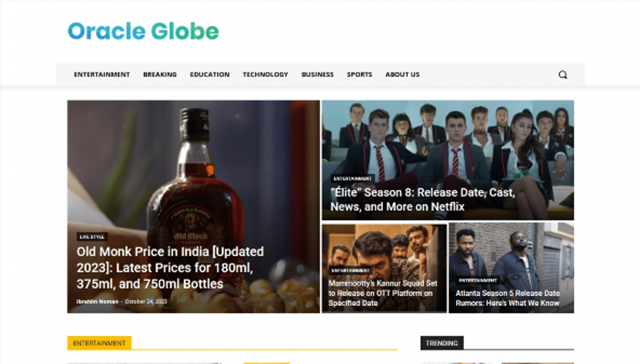Click the search magnifier icon
The image size is (640, 364).
coord(563,74)
